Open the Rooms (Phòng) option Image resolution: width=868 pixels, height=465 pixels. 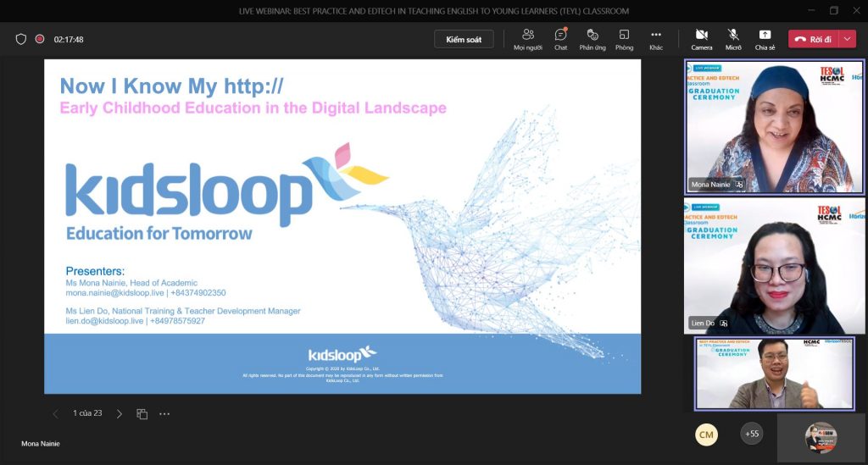point(624,39)
